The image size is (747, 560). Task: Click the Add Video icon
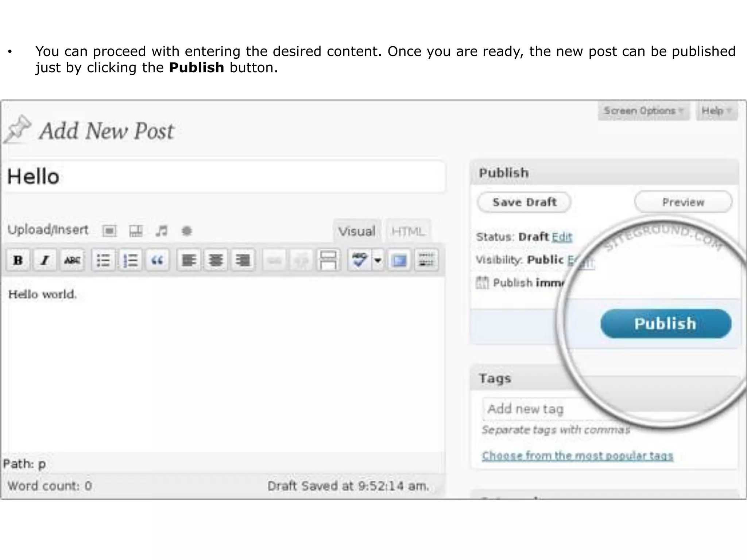tap(136, 231)
